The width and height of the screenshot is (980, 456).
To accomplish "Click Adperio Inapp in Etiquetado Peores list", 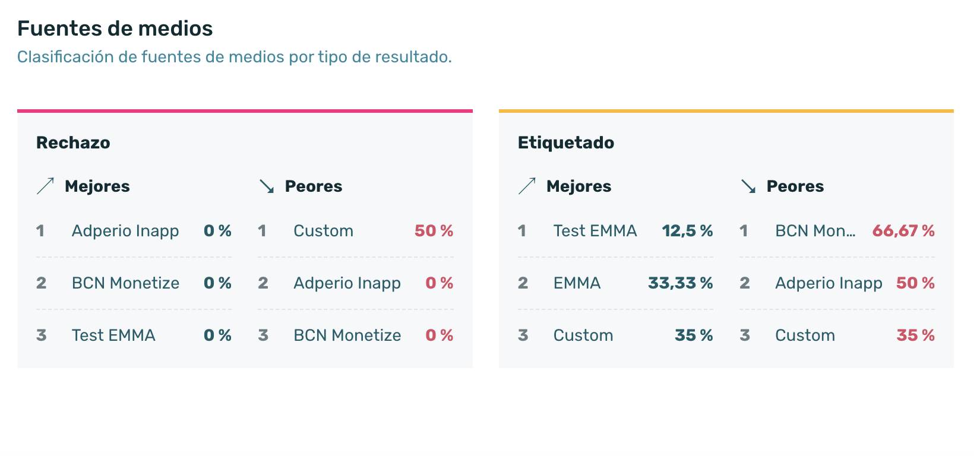I will click(x=829, y=283).
